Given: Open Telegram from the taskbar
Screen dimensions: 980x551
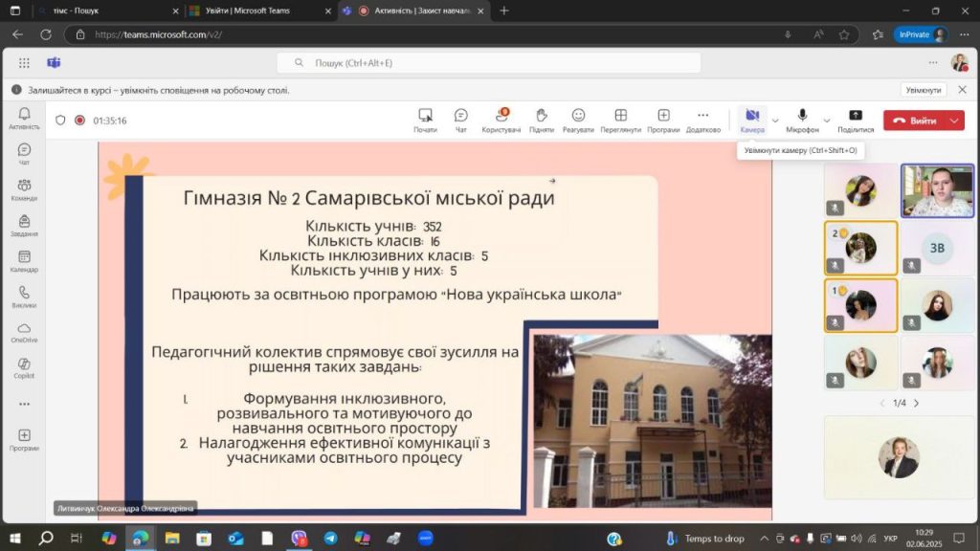Looking at the screenshot, I should (x=330, y=538).
